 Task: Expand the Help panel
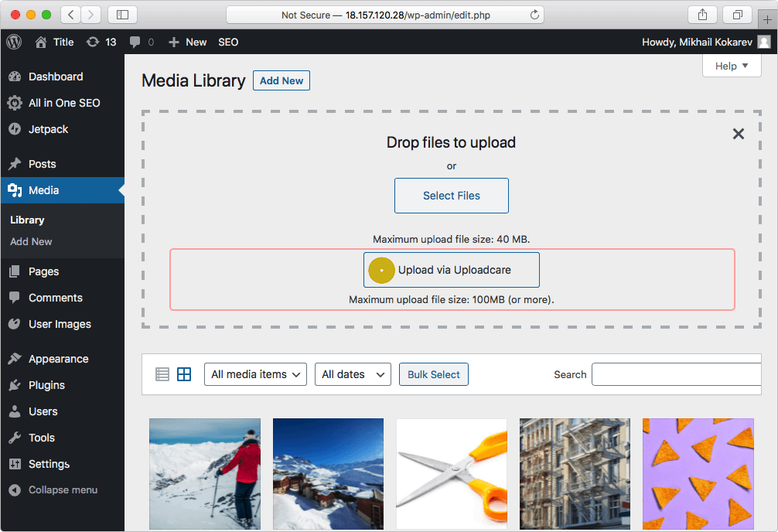[731, 66]
